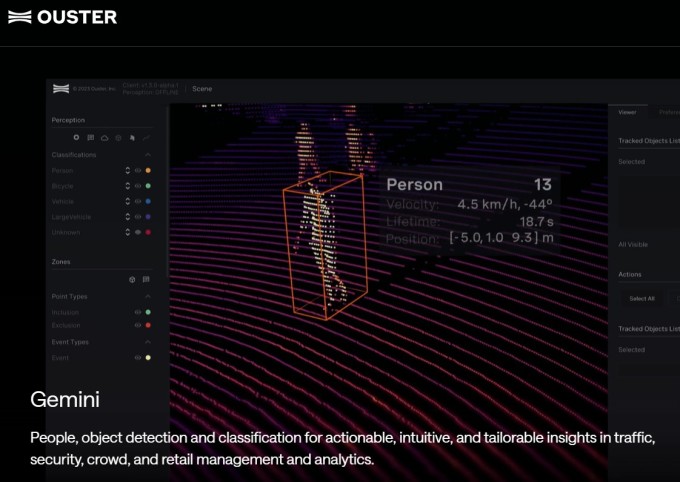
Task: Click the up-down stepper for Vehicle
Action: pos(128,201)
